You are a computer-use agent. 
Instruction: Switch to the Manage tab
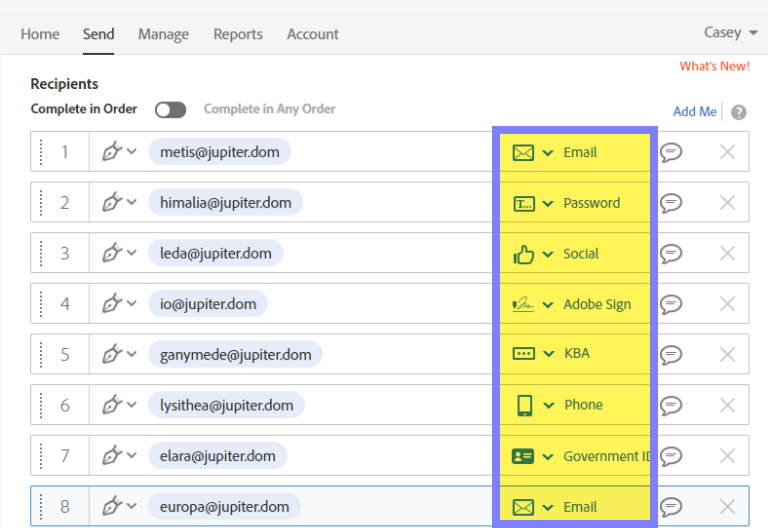click(163, 34)
